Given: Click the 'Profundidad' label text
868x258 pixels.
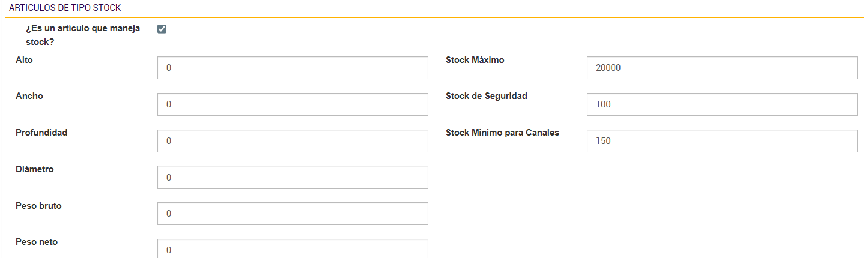Looking at the screenshot, I should [x=41, y=133].
